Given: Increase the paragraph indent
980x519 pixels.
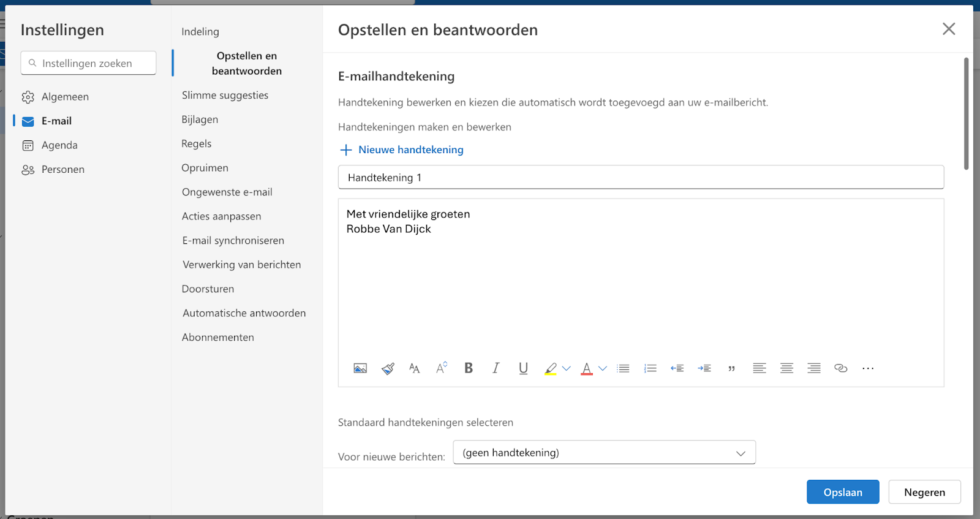Looking at the screenshot, I should coord(704,368).
